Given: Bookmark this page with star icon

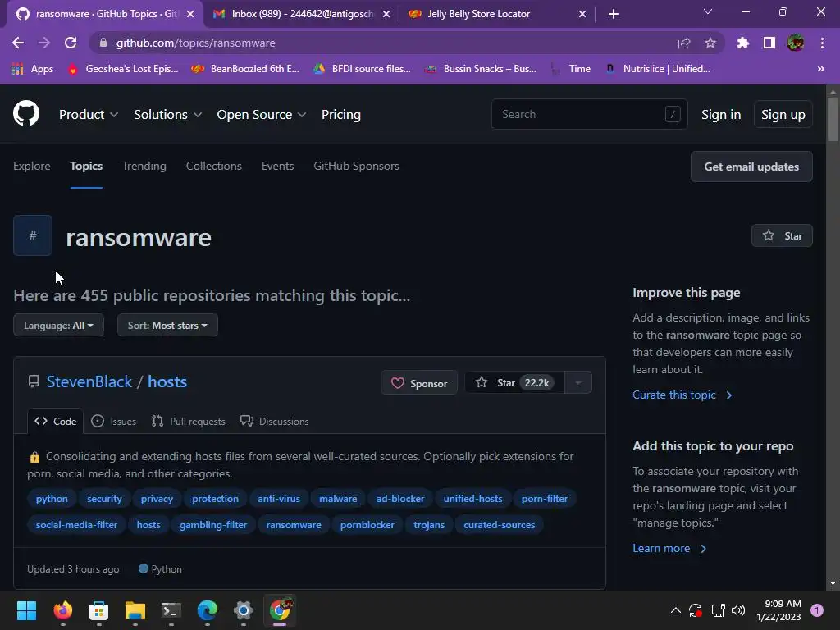Looking at the screenshot, I should pyautogui.click(x=710, y=43).
